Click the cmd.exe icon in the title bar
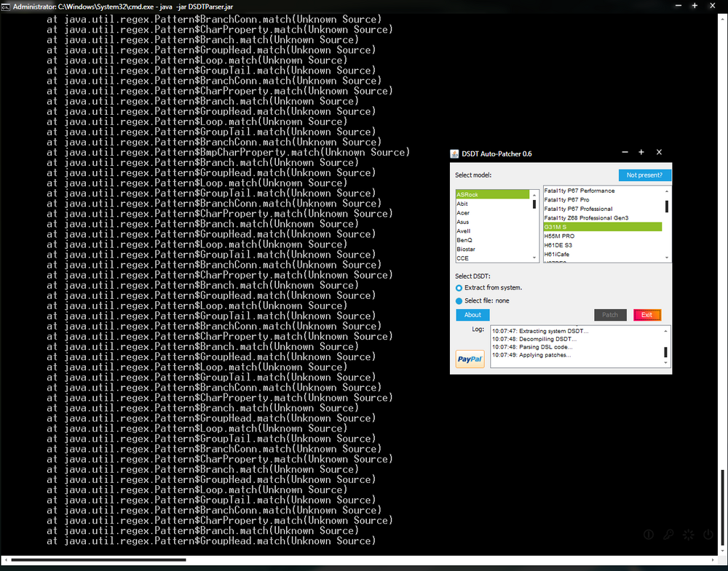The height and width of the screenshot is (571, 728). 7,6
